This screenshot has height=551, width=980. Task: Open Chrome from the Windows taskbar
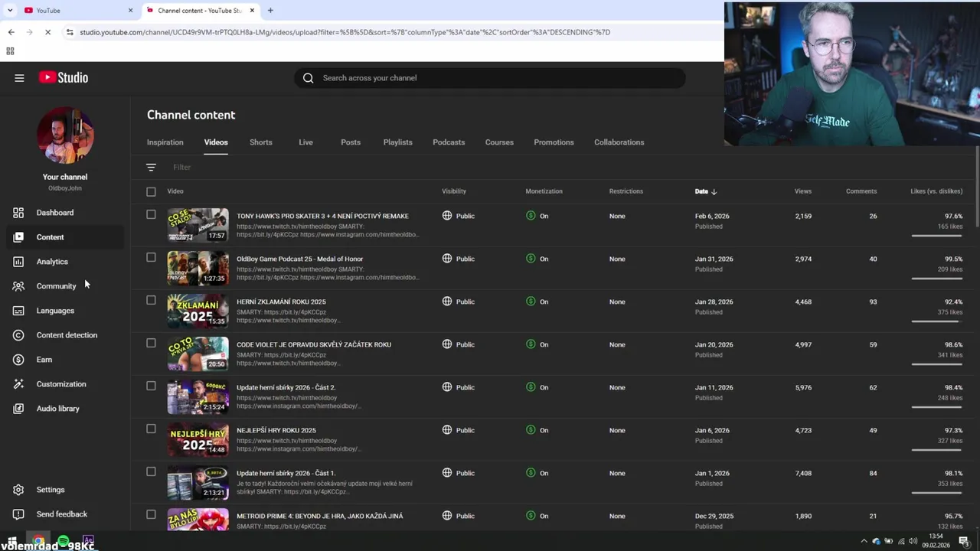click(x=38, y=542)
